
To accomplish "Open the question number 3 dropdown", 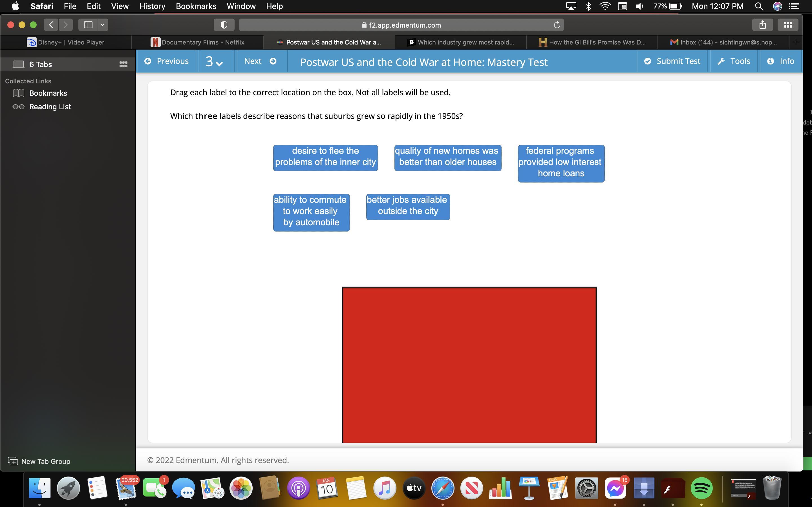I will pos(214,61).
